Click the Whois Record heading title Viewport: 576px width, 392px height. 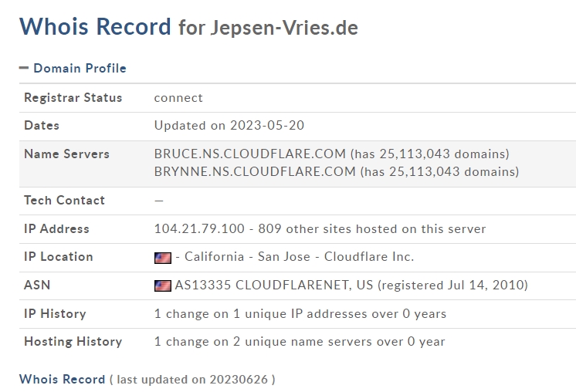[x=95, y=26]
